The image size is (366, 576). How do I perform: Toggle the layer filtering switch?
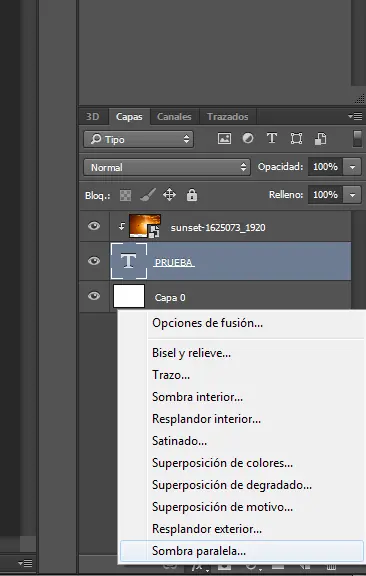coord(357,139)
